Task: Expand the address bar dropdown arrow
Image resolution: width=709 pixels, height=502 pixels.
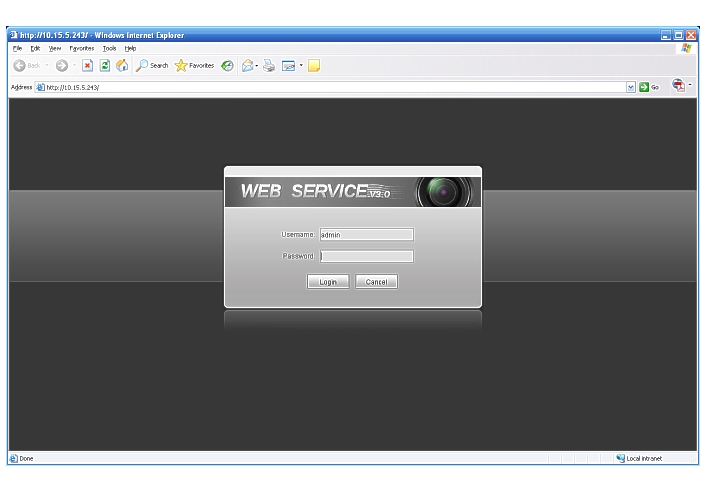Action: point(630,87)
